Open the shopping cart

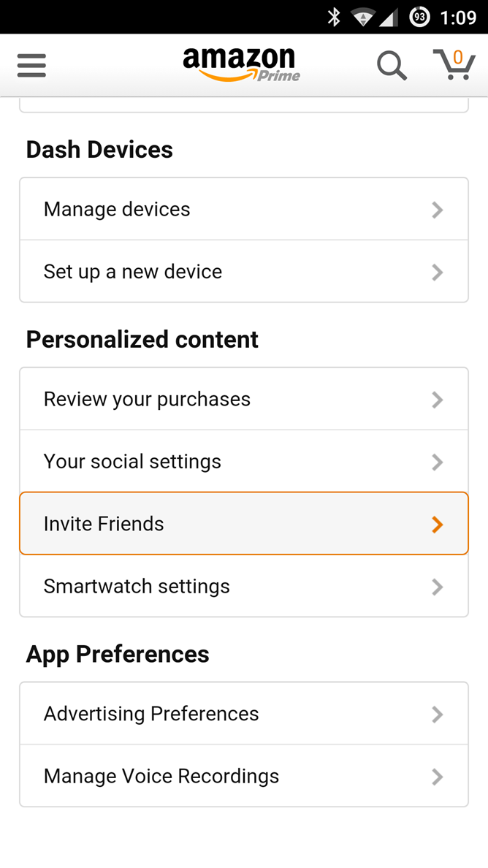coord(454,65)
